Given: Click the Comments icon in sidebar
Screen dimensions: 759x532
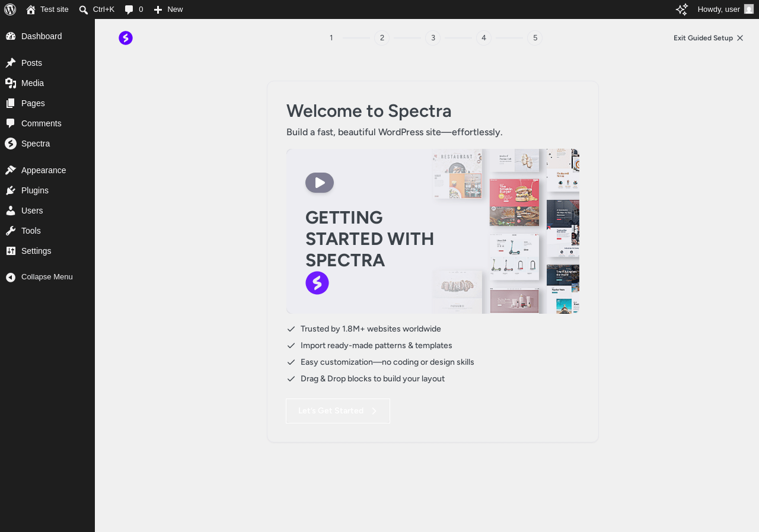Looking at the screenshot, I should (11, 123).
